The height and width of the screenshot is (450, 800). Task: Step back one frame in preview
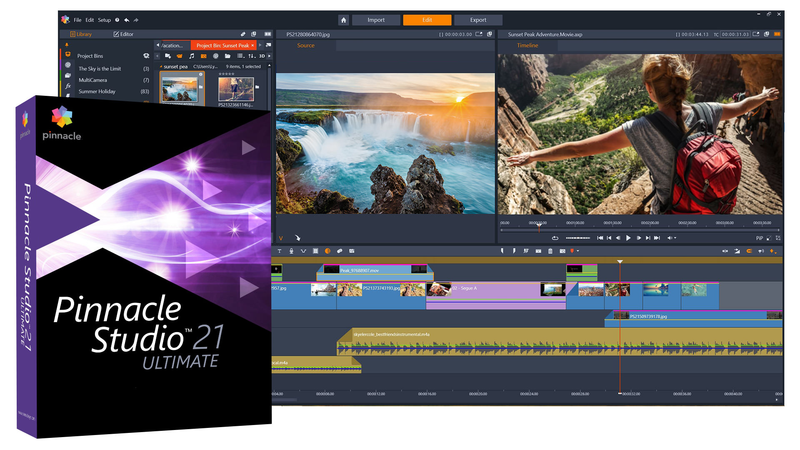pos(618,238)
